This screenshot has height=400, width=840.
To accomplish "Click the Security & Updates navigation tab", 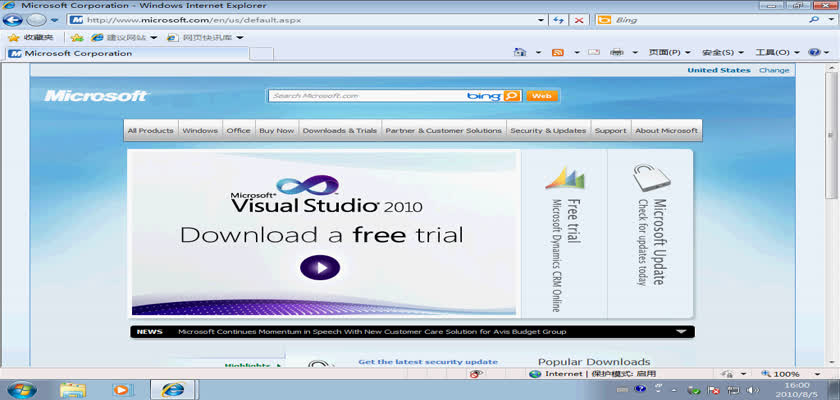I will click(x=548, y=130).
